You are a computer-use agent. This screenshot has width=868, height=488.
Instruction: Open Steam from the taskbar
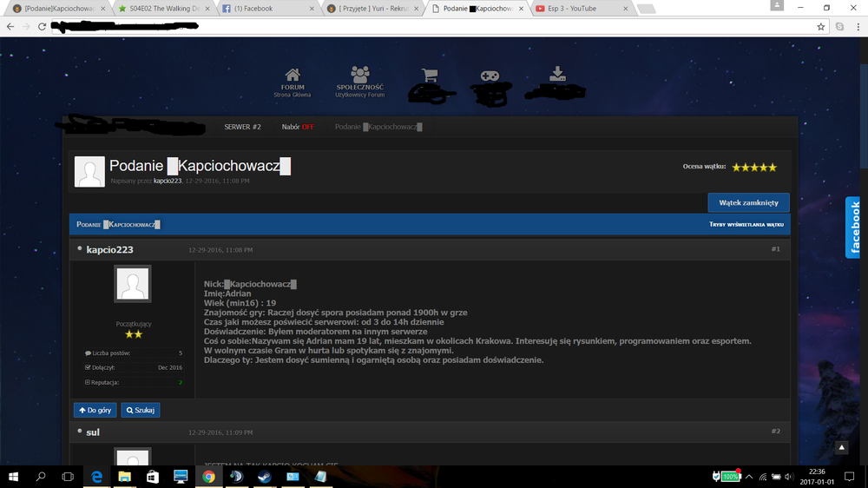(x=265, y=477)
